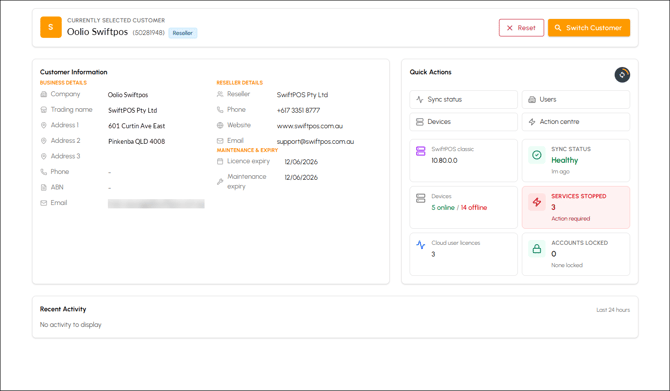The height and width of the screenshot is (391, 670).
Task: Click the Pinkenba QLD 4008 address line
Action: [x=136, y=141]
